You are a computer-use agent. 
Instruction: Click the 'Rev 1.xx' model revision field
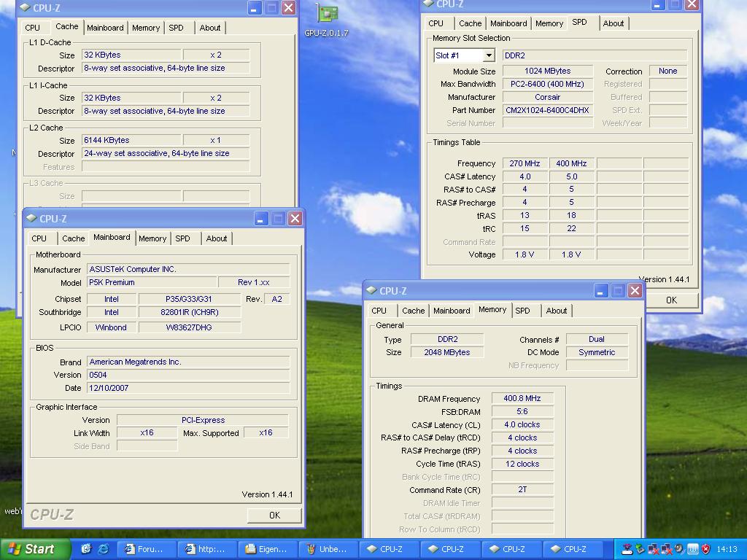point(254,282)
